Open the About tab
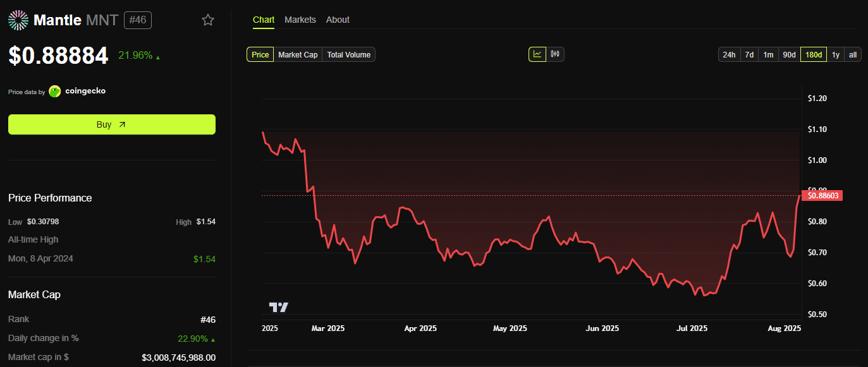Screen dimensions: 868x367 point(338,20)
